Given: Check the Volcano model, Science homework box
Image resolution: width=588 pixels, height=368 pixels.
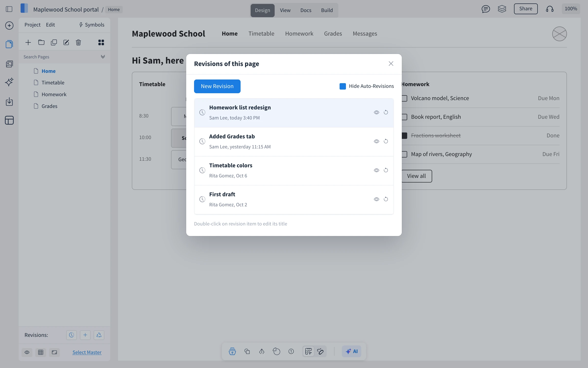Looking at the screenshot, I should tap(404, 98).
